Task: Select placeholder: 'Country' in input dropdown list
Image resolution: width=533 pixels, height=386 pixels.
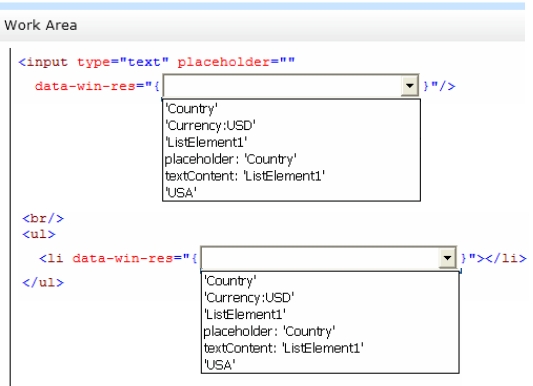Action: [291, 159]
